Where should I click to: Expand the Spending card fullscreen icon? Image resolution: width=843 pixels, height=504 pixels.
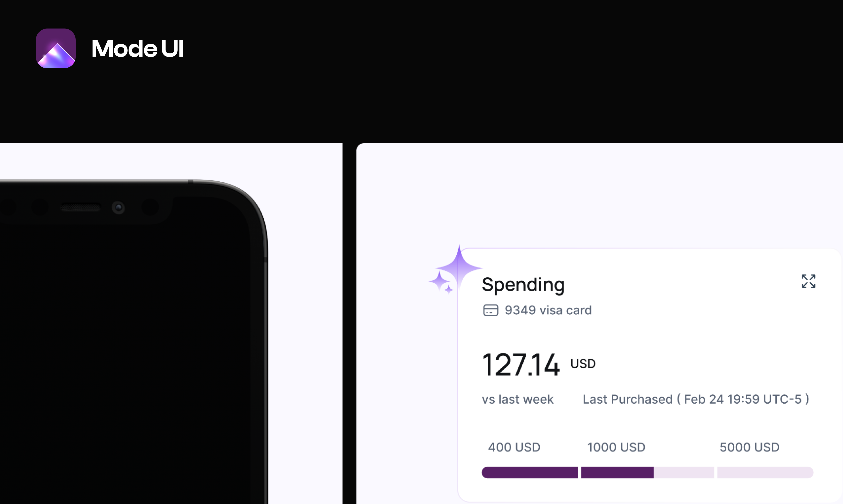point(808,281)
